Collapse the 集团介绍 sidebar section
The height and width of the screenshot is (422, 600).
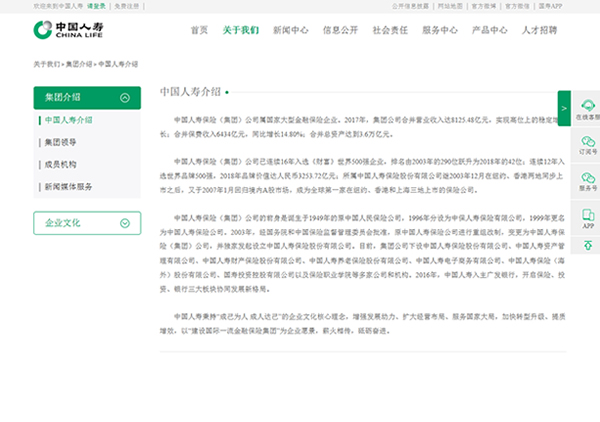coord(87,98)
